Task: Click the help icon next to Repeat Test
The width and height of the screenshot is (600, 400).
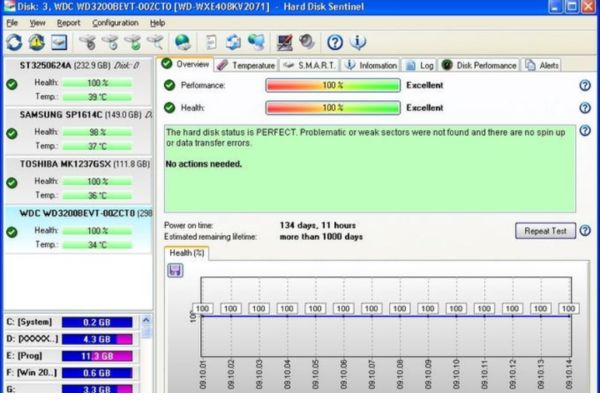Action: pos(585,230)
